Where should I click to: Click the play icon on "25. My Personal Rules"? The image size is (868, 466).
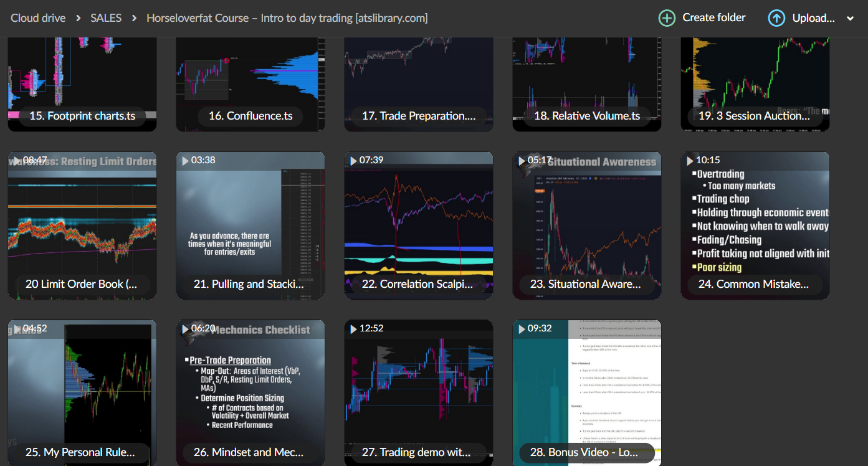(x=17, y=328)
